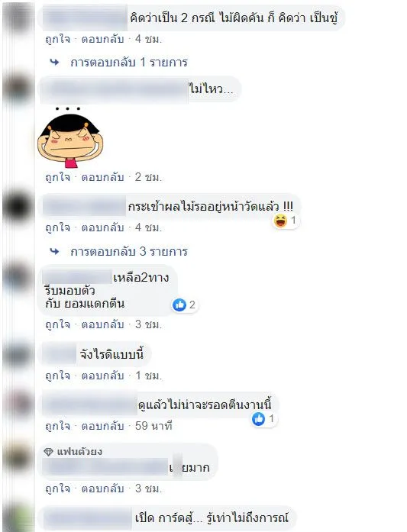Click the reply arrow beside การตอบกลับ 1 รายการ
This screenshot has width=407, height=532.
pos(54,63)
